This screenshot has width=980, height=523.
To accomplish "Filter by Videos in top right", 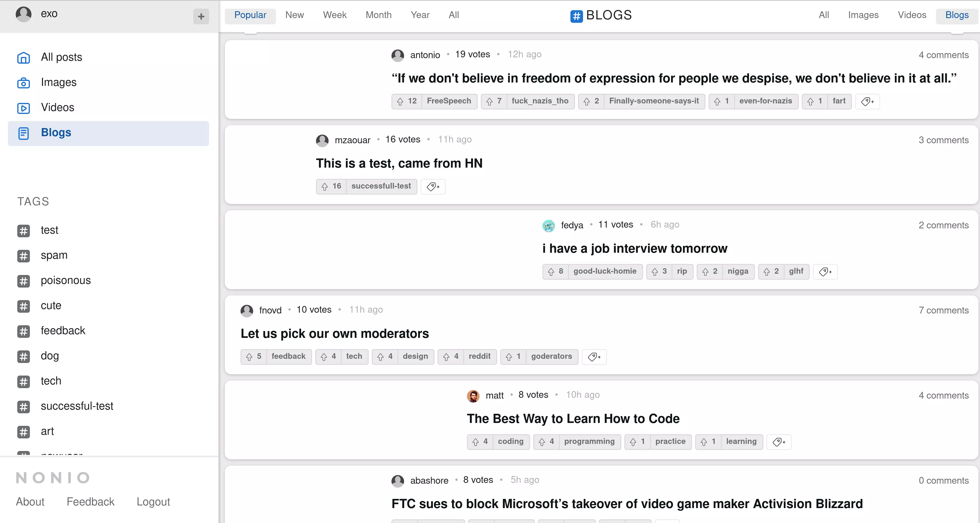I will (912, 15).
